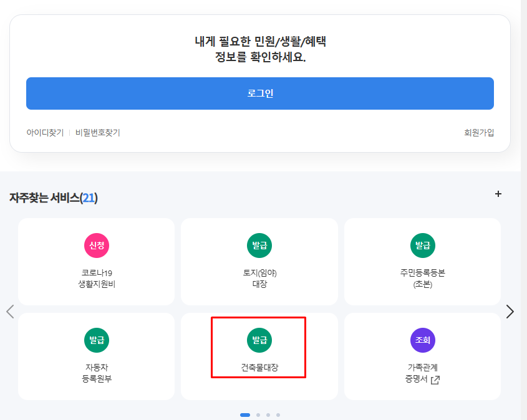Click the 발급 icon above 건축물대장

259,340
